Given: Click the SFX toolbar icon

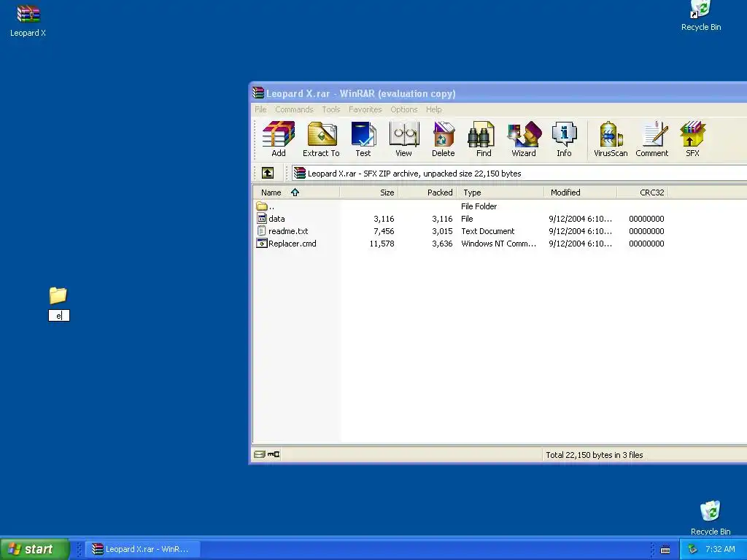Looking at the screenshot, I should pos(693,139).
